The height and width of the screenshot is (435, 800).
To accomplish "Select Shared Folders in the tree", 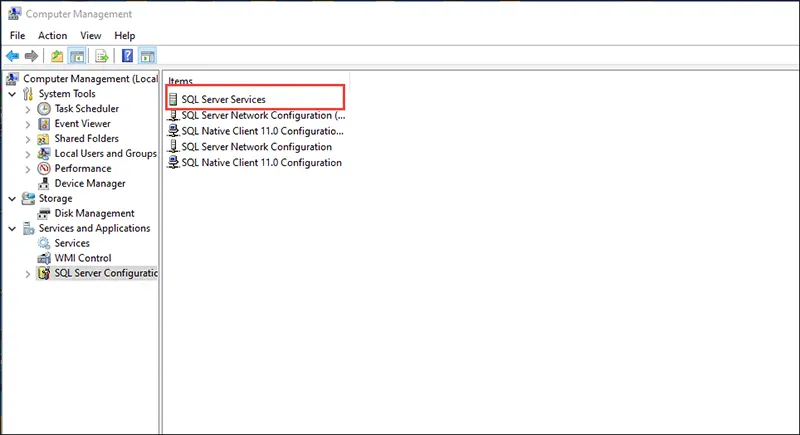I will pyautogui.click(x=87, y=139).
